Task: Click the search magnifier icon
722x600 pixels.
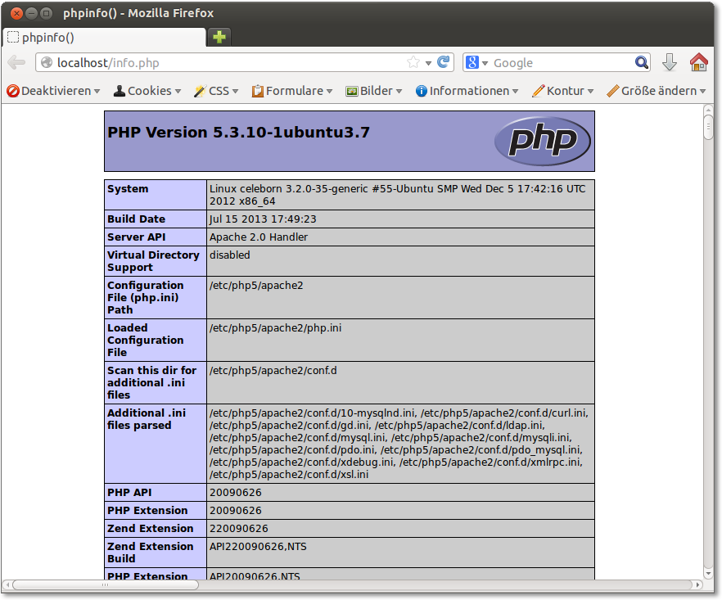Action: click(640, 63)
